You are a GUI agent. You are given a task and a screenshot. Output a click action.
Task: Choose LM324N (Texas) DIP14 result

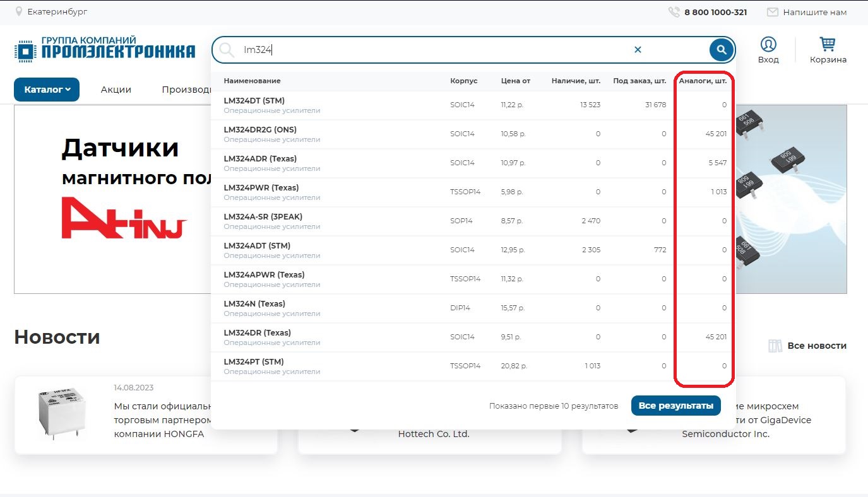[x=254, y=304]
